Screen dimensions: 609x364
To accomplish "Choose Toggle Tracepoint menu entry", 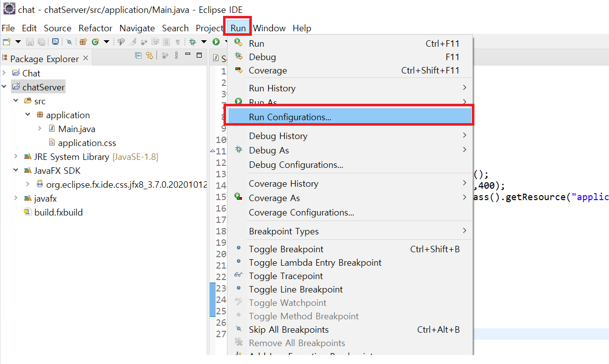I will (x=350, y=276).
